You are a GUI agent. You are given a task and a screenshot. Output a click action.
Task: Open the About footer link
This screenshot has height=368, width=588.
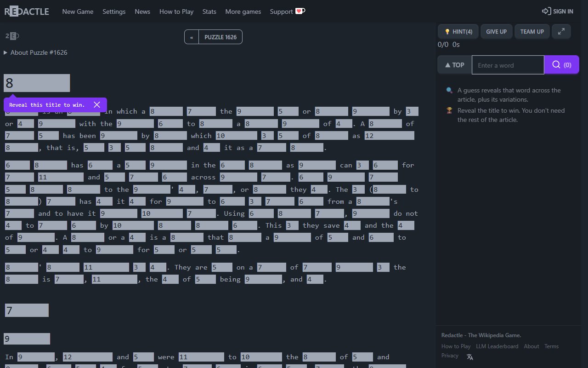click(531, 346)
